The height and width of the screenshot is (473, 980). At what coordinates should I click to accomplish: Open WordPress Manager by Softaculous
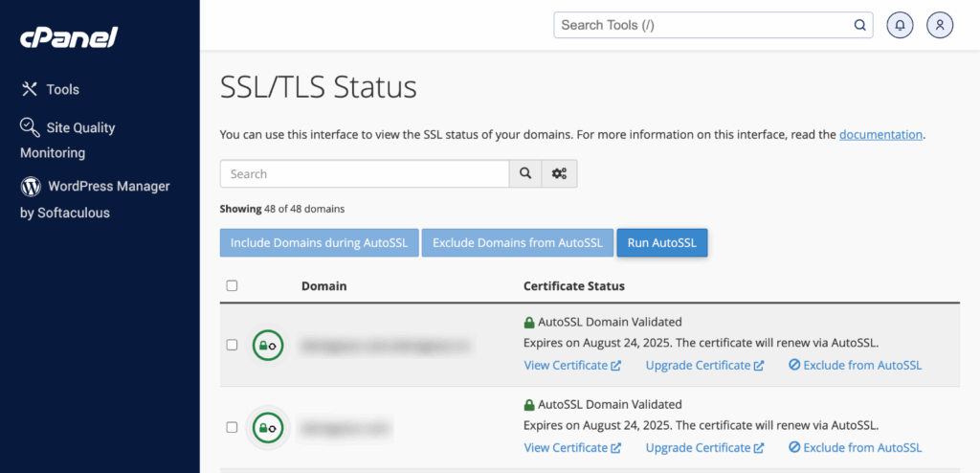coord(95,199)
